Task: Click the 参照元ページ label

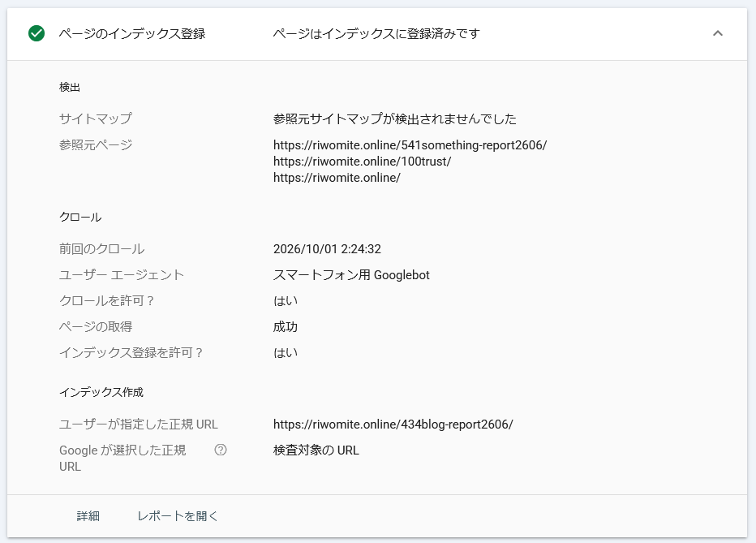Action: pos(96,145)
